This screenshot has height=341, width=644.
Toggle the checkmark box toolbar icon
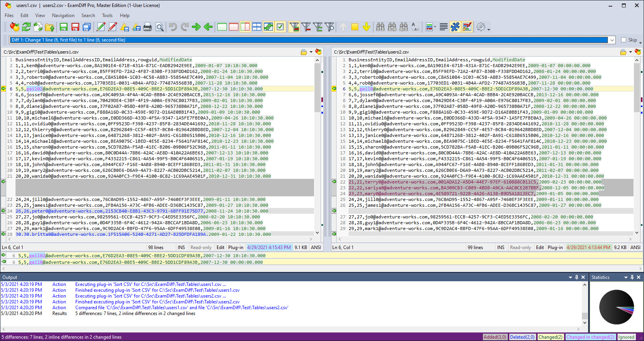click(280, 27)
